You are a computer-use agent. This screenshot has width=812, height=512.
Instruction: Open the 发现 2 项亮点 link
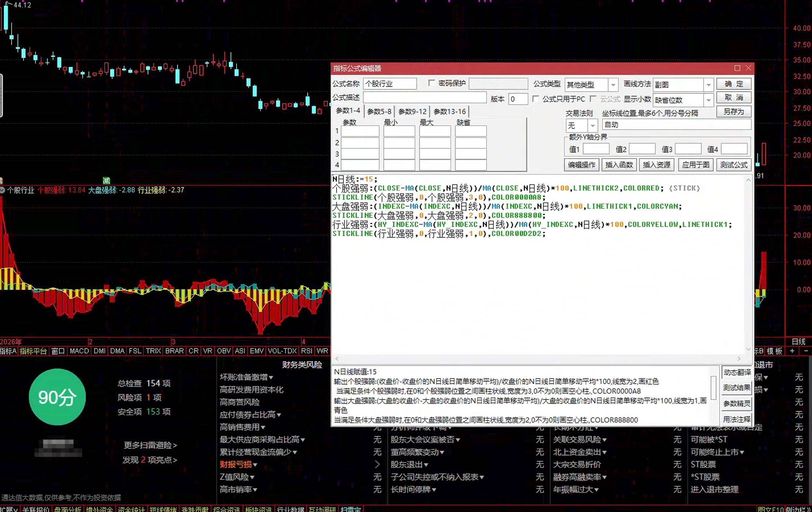tap(150, 460)
